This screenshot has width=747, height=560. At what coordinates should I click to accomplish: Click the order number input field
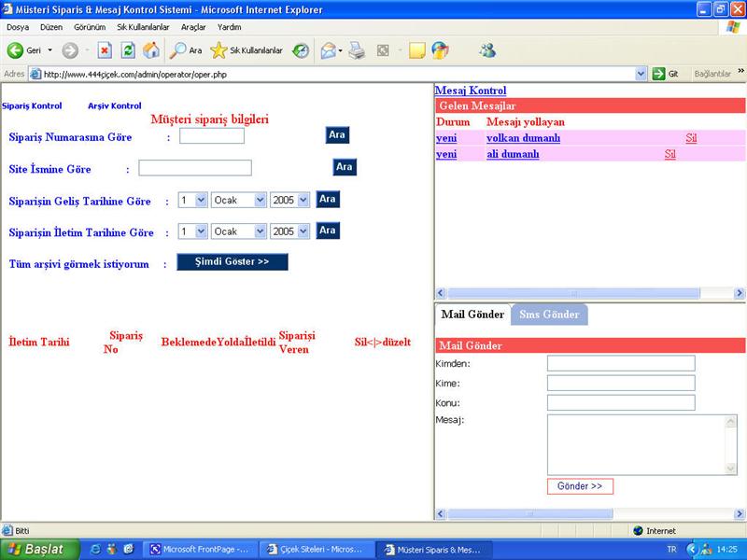pos(212,136)
